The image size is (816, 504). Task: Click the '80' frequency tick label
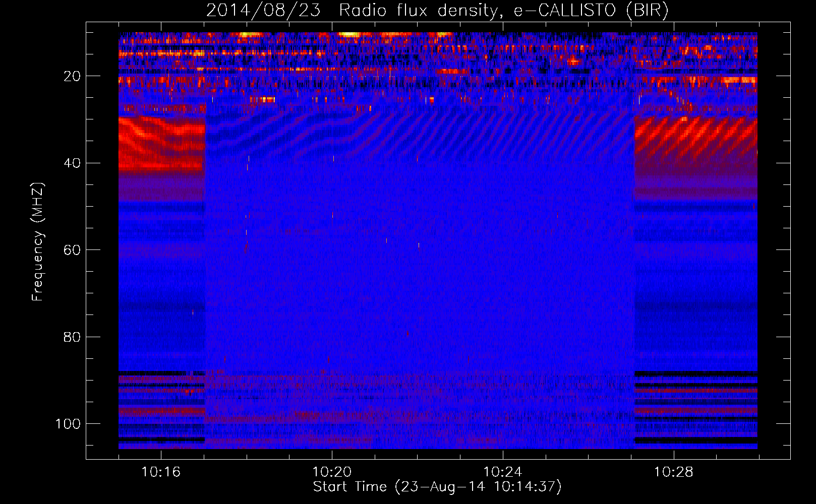click(x=71, y=337)
